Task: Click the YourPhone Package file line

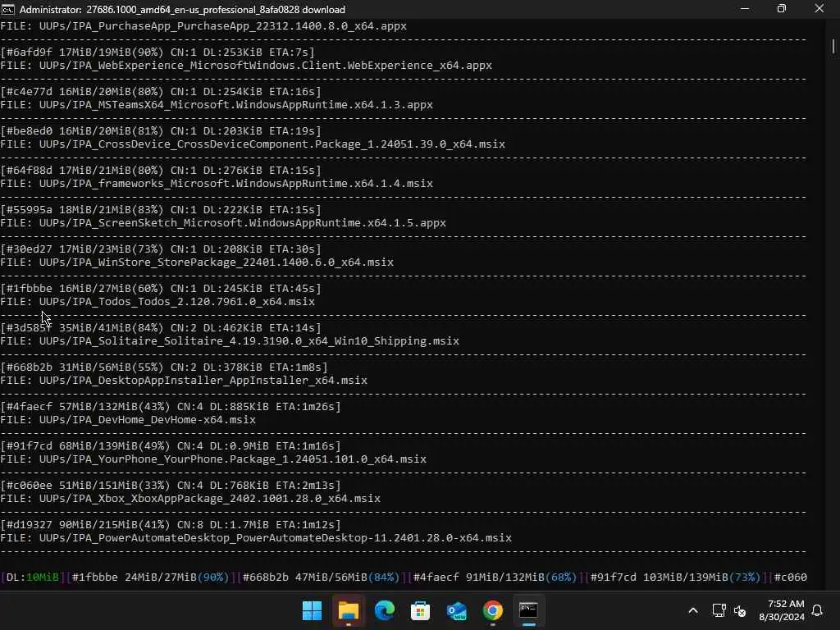Action: tap(213, 459)
